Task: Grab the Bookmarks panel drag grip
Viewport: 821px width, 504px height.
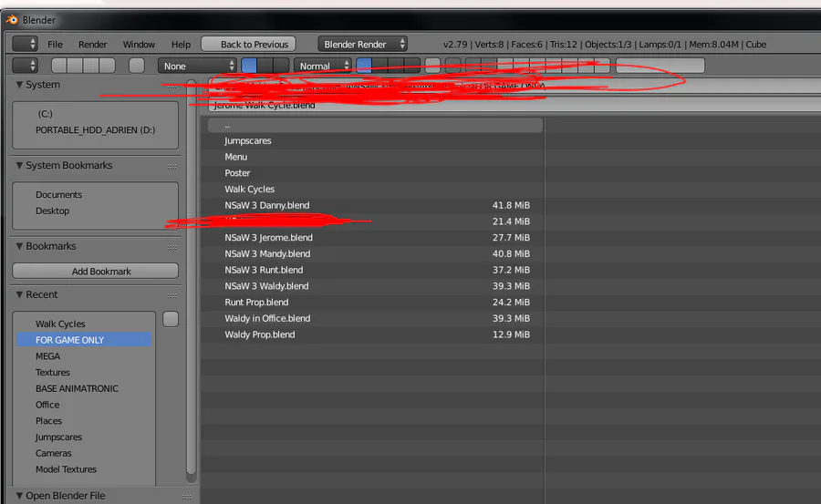Action: tap(172, 247)
